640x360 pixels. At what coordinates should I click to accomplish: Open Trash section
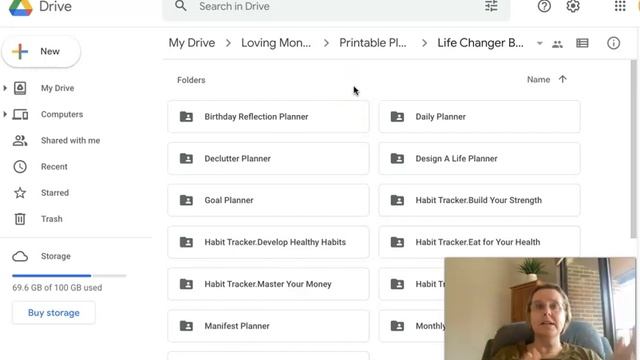click(52, 219)
